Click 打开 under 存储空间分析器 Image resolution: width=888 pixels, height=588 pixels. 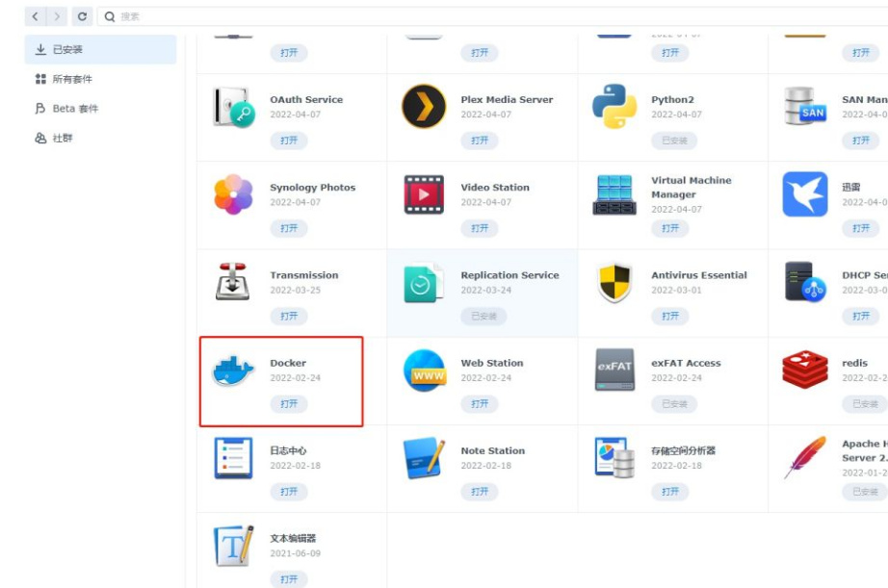[x=670, y=491]
